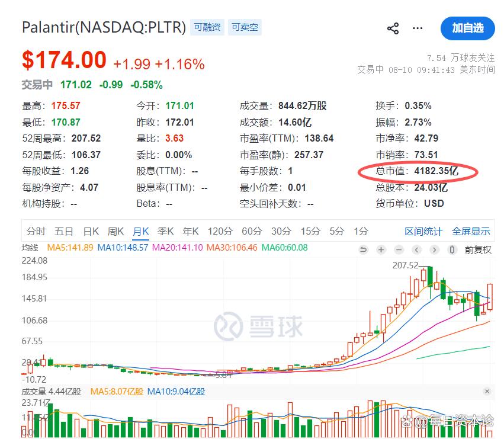
Task: Zoom in chart with plus icon
Action: (x=381, y=249)
